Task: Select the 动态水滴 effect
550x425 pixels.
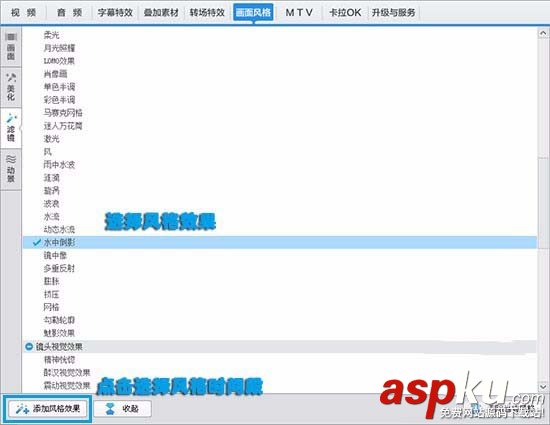Action: (x=59, y=229)
